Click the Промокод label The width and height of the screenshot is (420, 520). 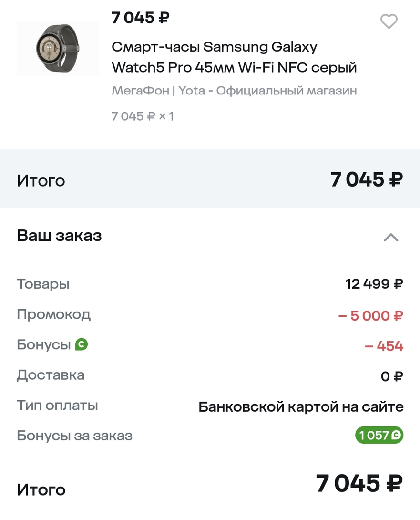pos(53,314)
